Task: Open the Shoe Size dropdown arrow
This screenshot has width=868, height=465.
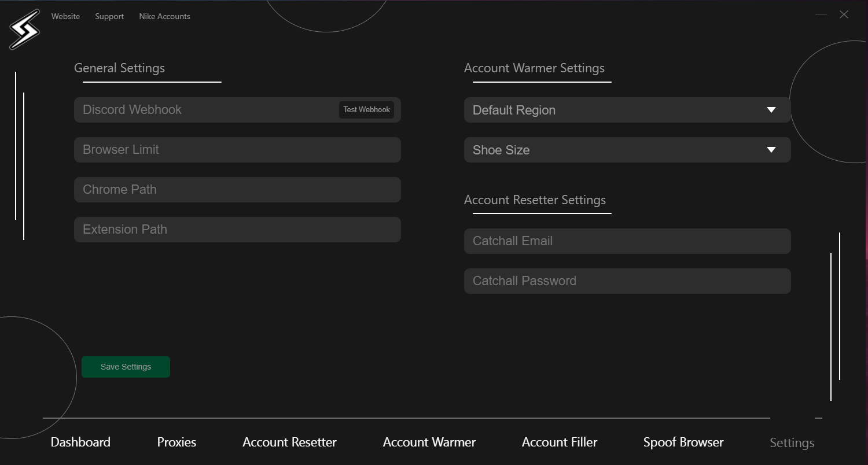Action: 771,150
